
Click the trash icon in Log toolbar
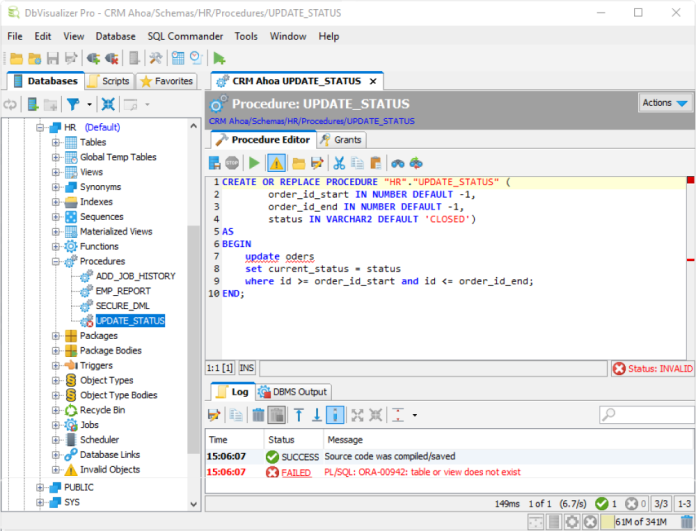258,414
